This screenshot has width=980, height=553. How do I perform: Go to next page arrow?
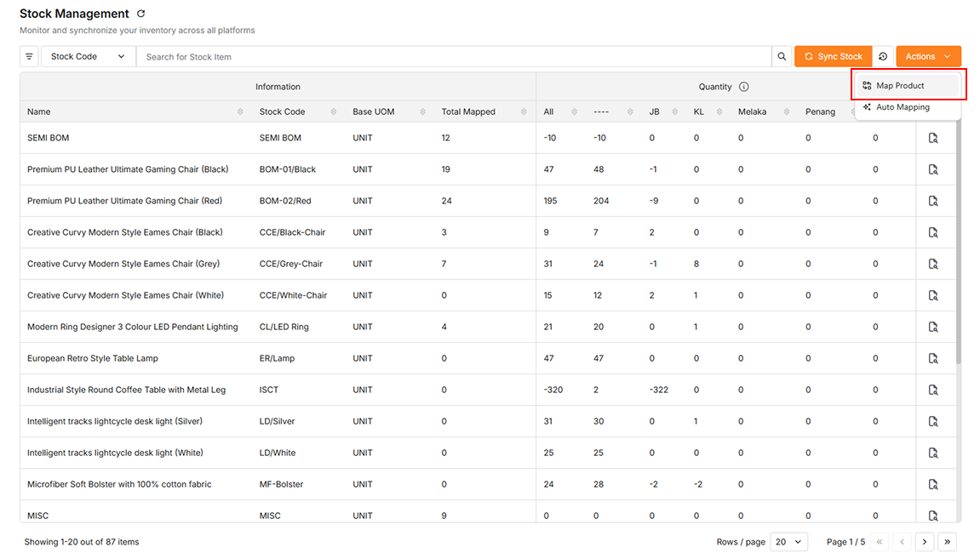925,542
